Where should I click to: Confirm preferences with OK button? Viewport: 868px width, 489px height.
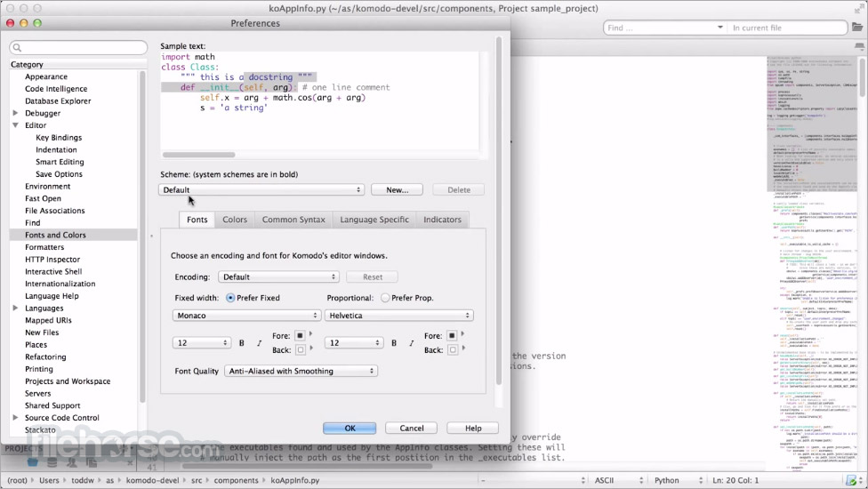[x=350, y=429]
